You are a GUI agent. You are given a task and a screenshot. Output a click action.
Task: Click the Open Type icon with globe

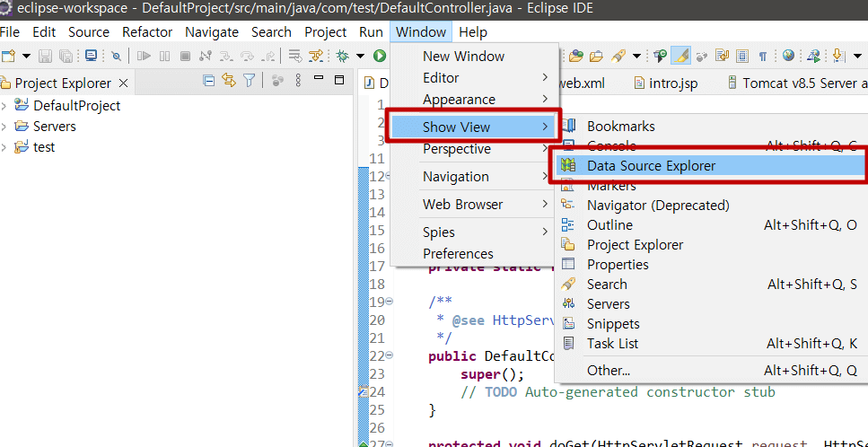[x=575, y=56]
